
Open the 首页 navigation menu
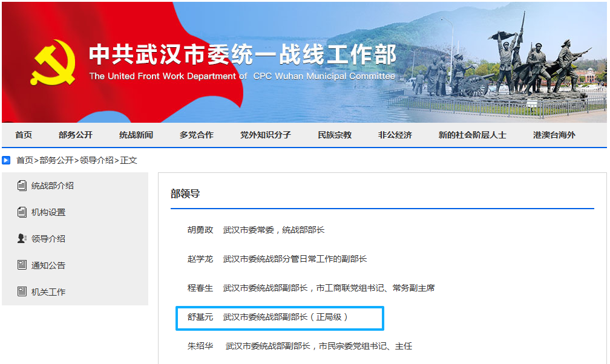24,135
